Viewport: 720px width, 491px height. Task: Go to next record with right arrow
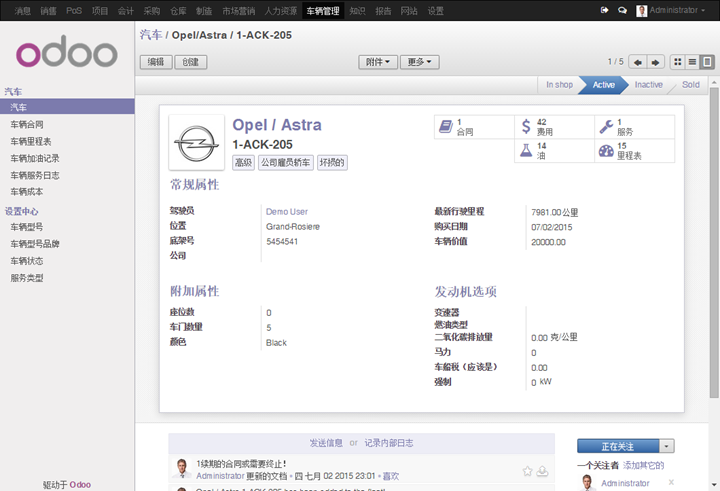point(655,62)
